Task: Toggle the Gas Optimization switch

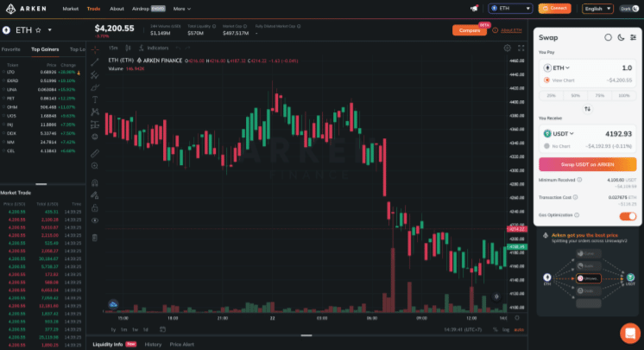Action: tap(628, 216)
